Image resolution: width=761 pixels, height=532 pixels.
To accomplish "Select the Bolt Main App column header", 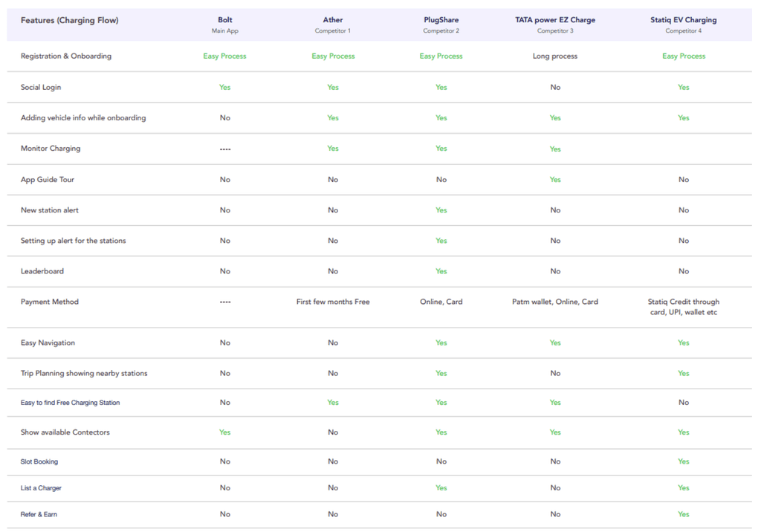I will pyautogui.click(x=224, y=25).
